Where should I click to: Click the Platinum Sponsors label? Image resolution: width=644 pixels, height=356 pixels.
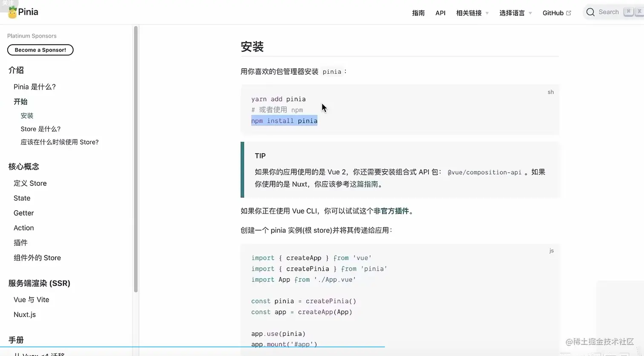[x=32, y=36]
